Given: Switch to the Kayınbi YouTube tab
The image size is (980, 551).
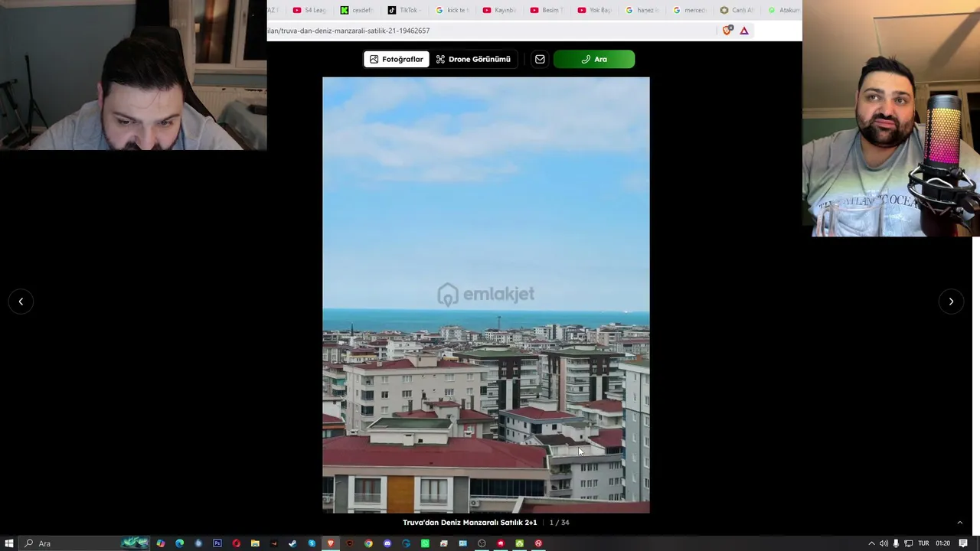Looking at the screenshot, I should [499, 10].
